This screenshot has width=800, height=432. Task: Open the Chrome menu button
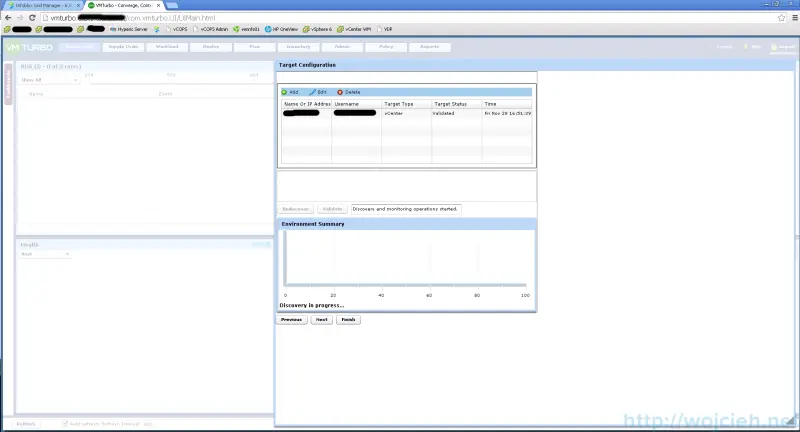click(792, 17)
